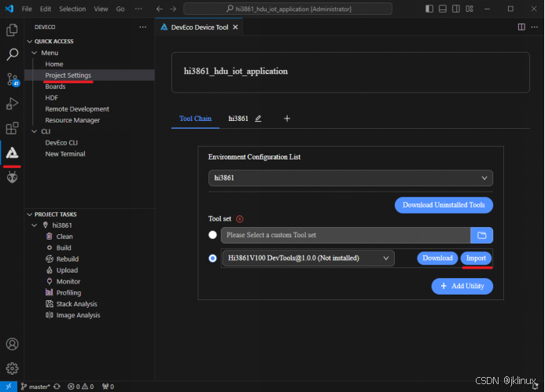Synchronize changes icon in status bar
545x392 pixels.
click(57, 387)
